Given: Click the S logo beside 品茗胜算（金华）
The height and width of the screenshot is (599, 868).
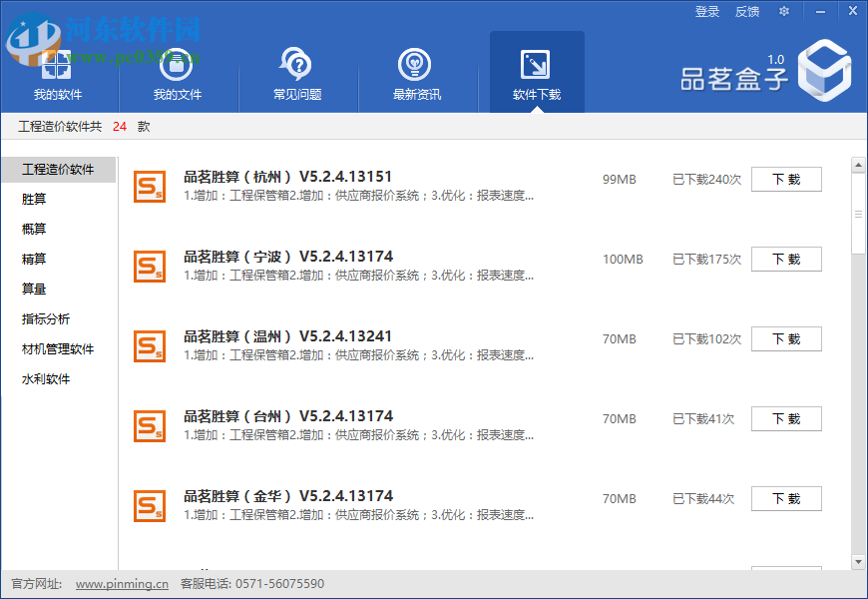Looking at the screenshot, I should 150,506.
